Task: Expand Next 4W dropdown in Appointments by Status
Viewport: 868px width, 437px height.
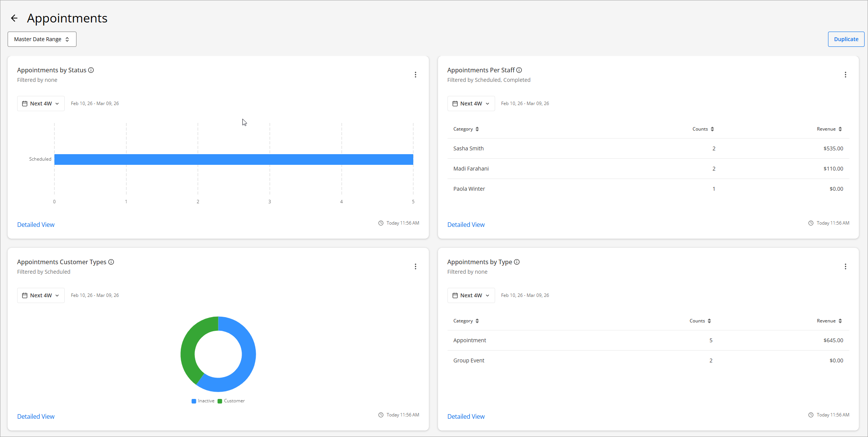Action: click(x=41, y=104)
